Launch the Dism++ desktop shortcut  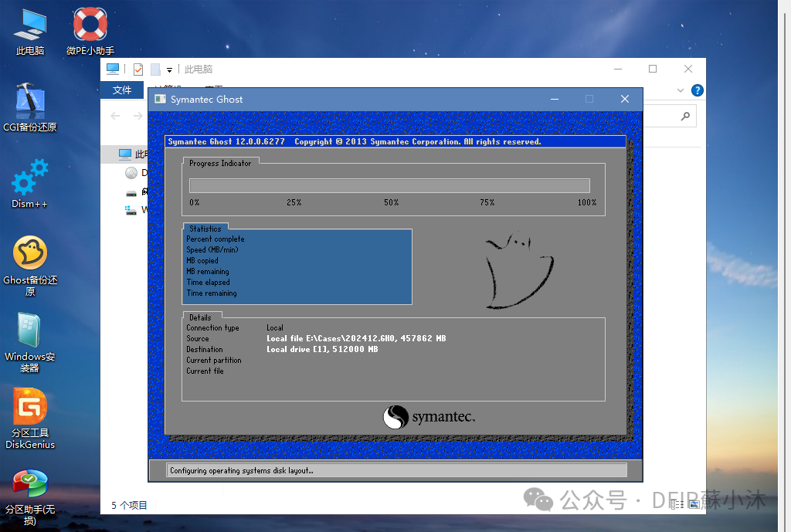[30, 184]
